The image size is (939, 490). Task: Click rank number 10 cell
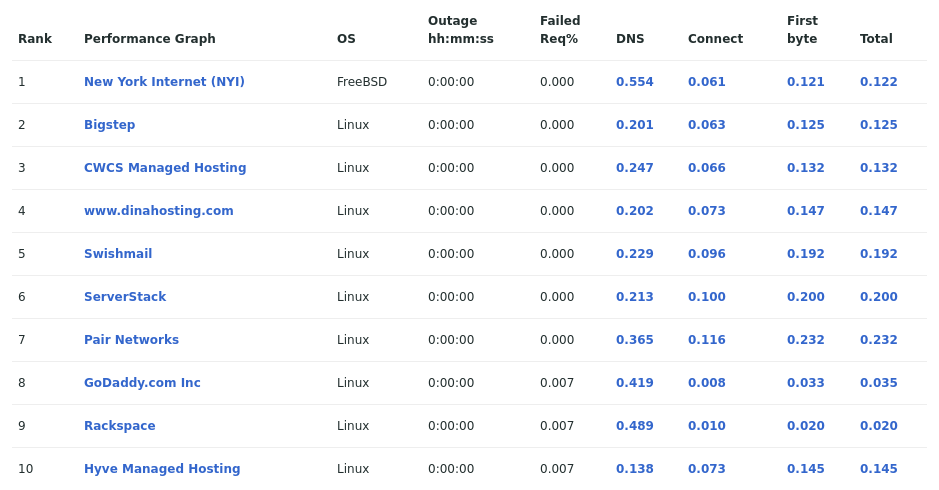26,469
